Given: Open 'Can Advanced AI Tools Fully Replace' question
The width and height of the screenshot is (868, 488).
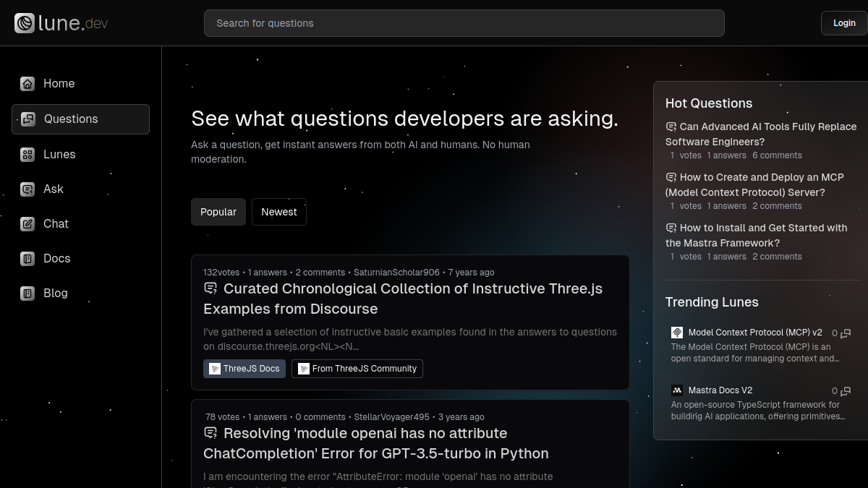Looking at the screenshot, I should tap(761, 134).
